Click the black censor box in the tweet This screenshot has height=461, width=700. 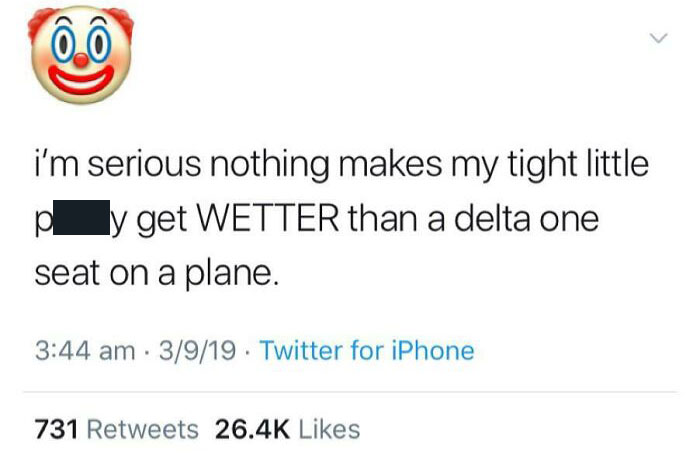coord(84,218)
